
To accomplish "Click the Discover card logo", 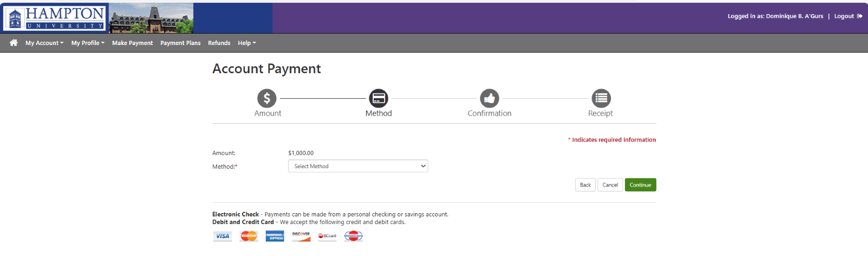I will [x=301, y=236].
